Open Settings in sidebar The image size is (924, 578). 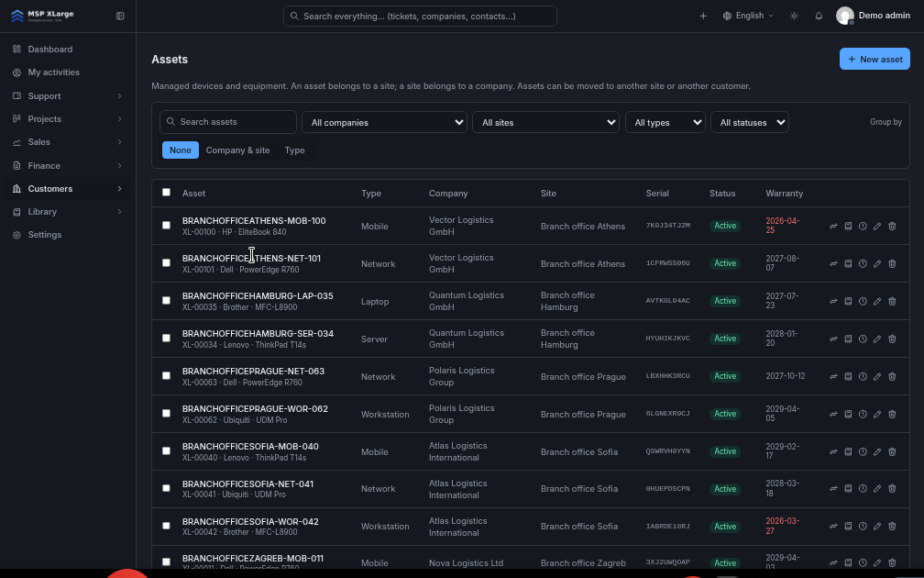[68, 235]
